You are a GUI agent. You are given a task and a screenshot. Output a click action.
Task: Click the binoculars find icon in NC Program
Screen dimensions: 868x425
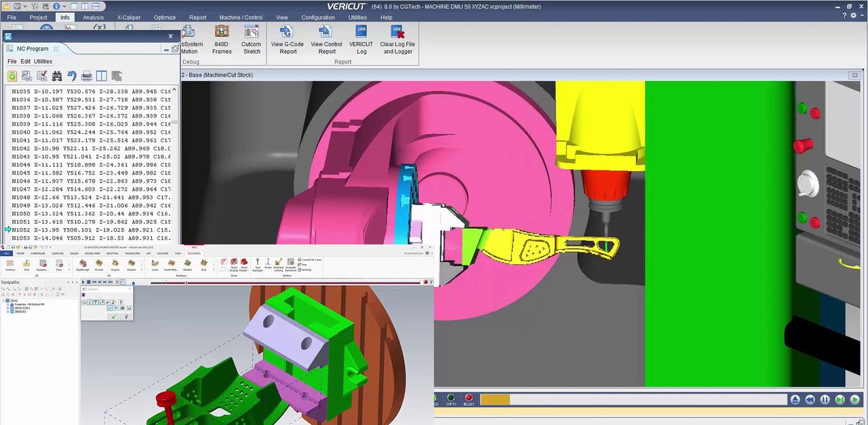click(x=57, y=76)
